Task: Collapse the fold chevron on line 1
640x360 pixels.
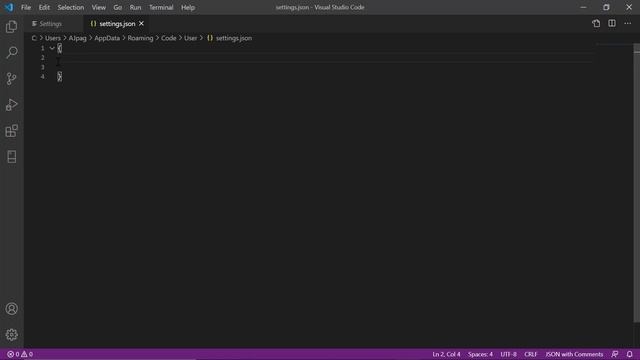Action: point(52,48)
